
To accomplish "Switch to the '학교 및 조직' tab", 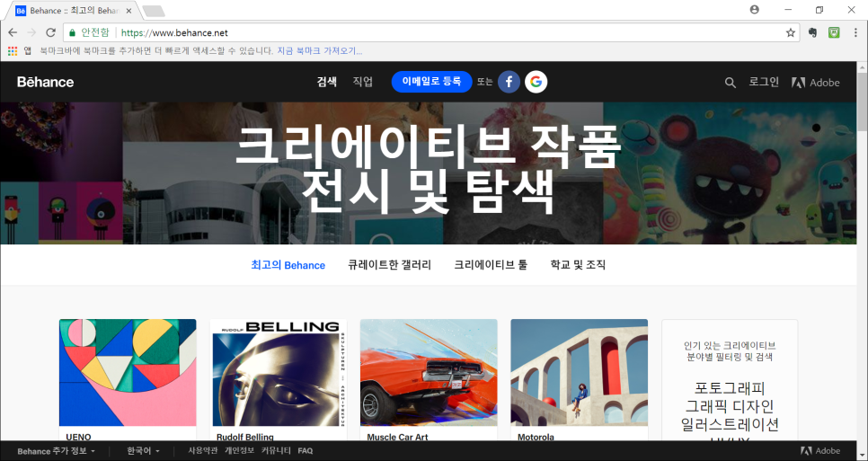I will pyautogui.click(x=578, y=265).
